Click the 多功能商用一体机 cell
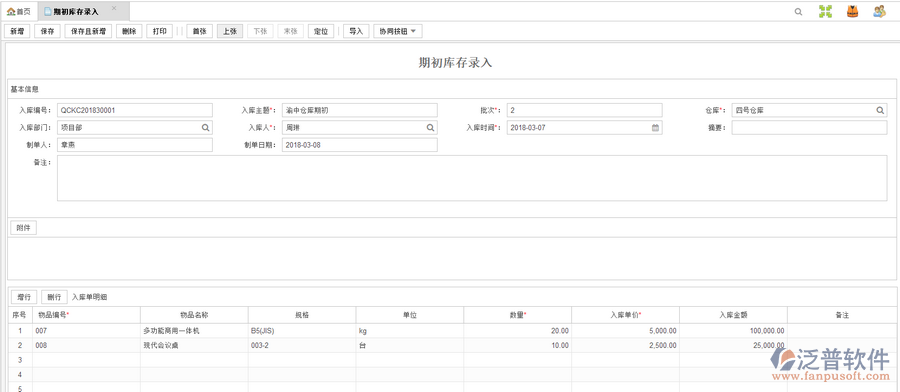This screenshot has height=392, width=900. [x=194, y=331]
